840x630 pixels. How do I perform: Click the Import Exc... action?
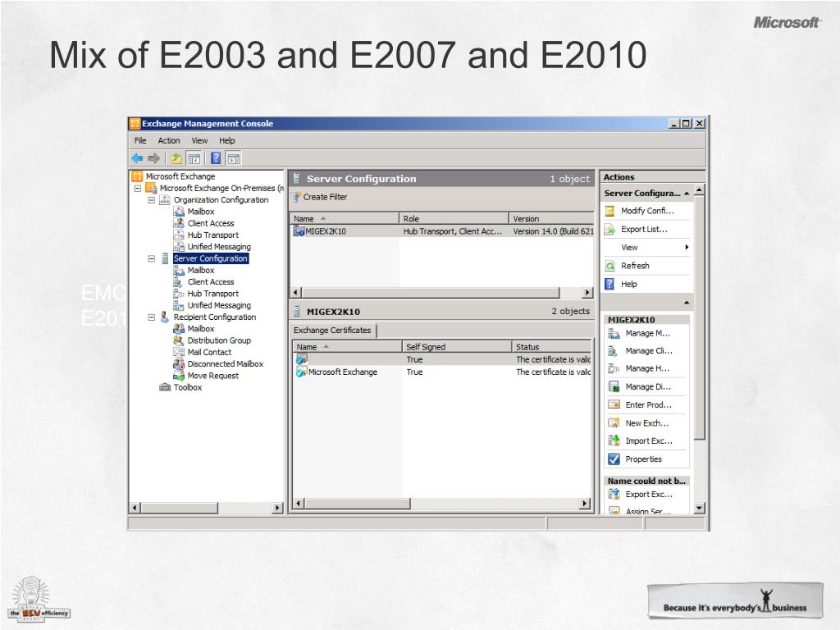coord(649,441)
